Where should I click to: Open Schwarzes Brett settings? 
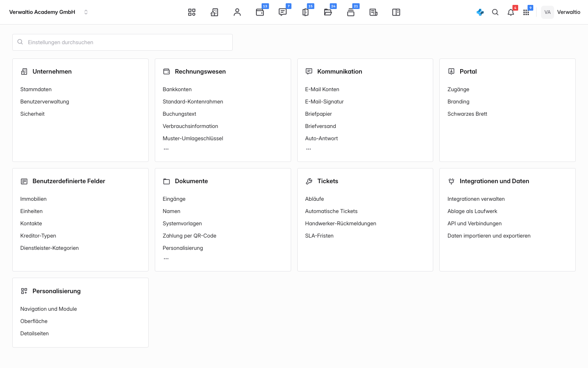tap(468, 114)
